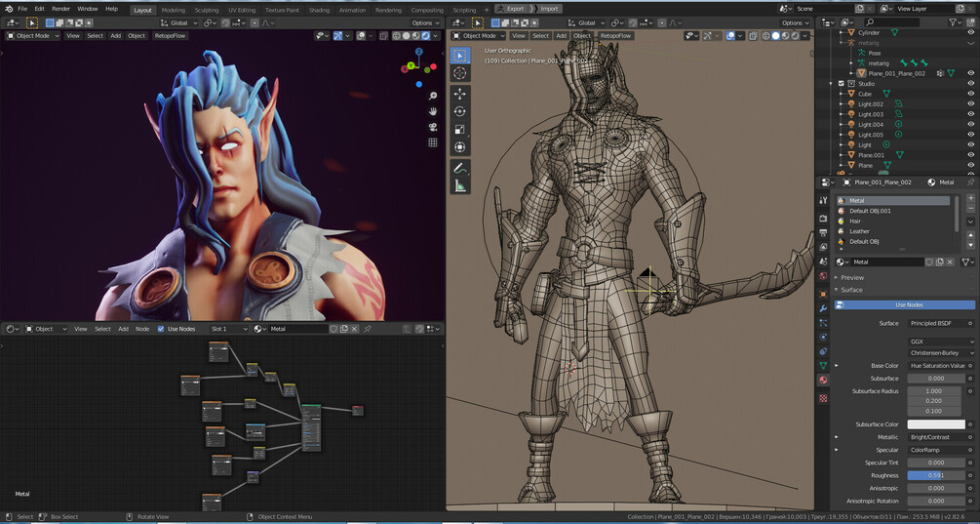Activate the Scale tool in right viewport

(460, 130)
